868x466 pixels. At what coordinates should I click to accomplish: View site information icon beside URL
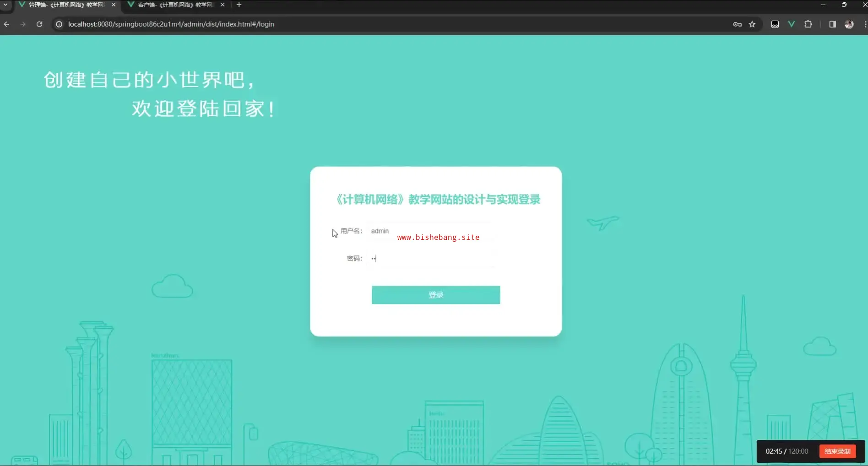pyautogui.click(x=59, y=24)
